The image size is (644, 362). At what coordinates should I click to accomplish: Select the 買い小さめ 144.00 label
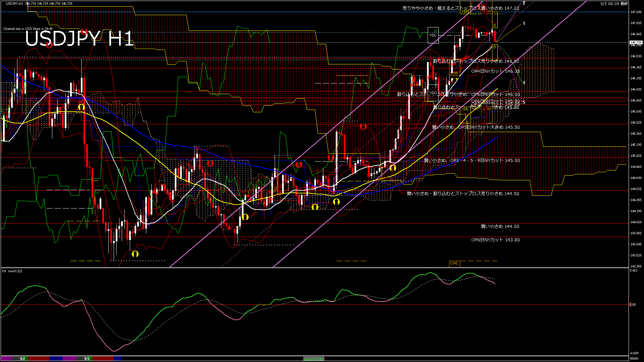500,227
